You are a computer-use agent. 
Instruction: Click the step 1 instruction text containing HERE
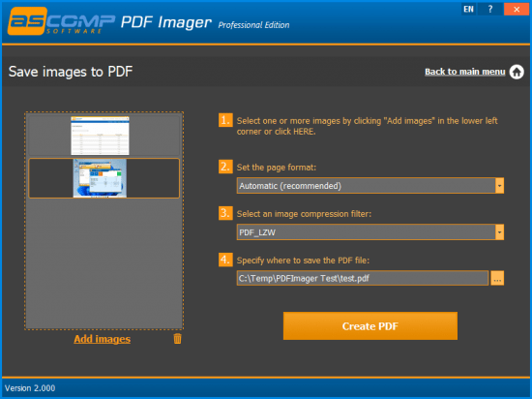pos(367,126)
